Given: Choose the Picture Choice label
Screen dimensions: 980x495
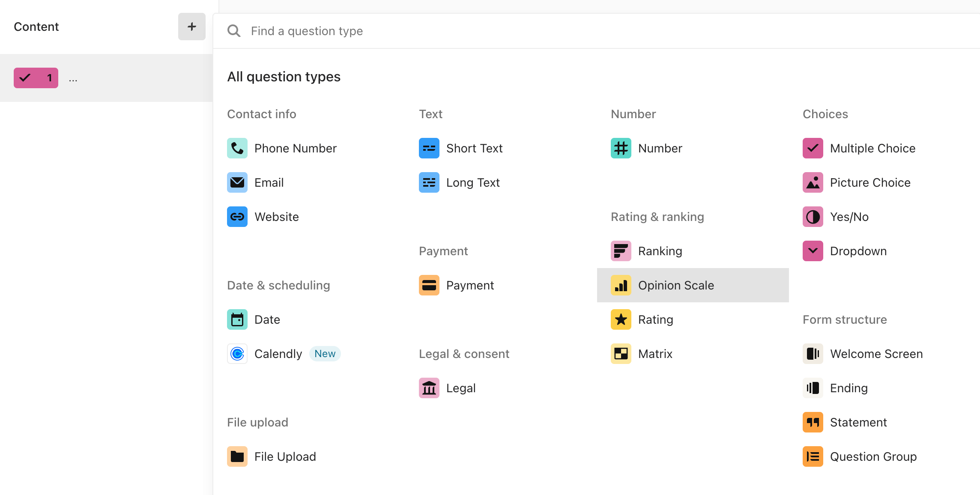Looking at the screenshot, I should click(870, 182).
